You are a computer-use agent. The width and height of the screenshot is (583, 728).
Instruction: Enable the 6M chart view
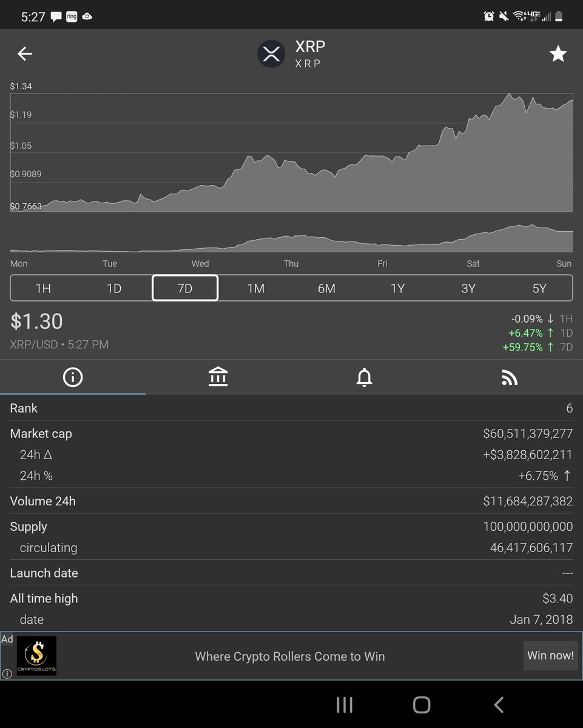coord(326,288)
